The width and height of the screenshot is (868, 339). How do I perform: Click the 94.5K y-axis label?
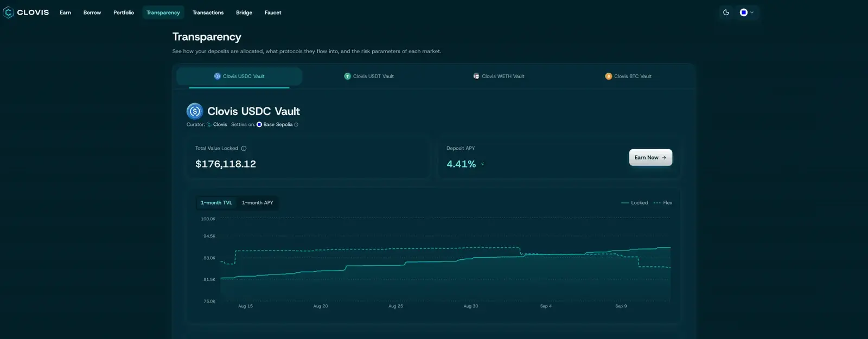[209, 236]
